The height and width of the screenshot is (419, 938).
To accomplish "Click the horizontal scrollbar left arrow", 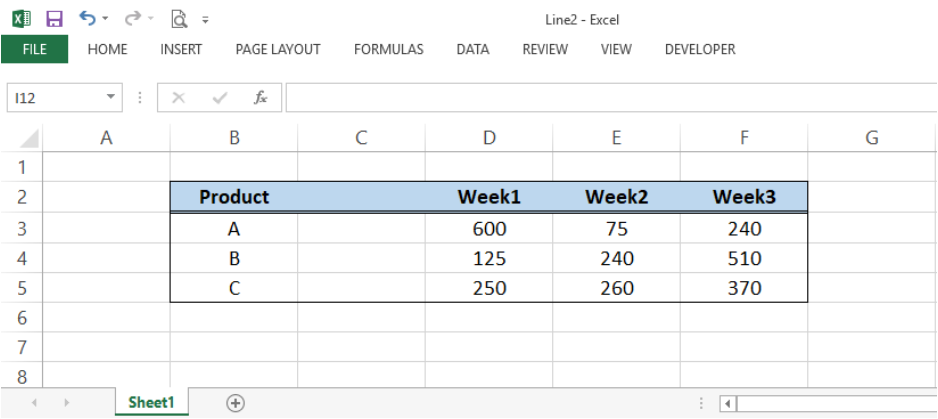I will pos(728,403).
